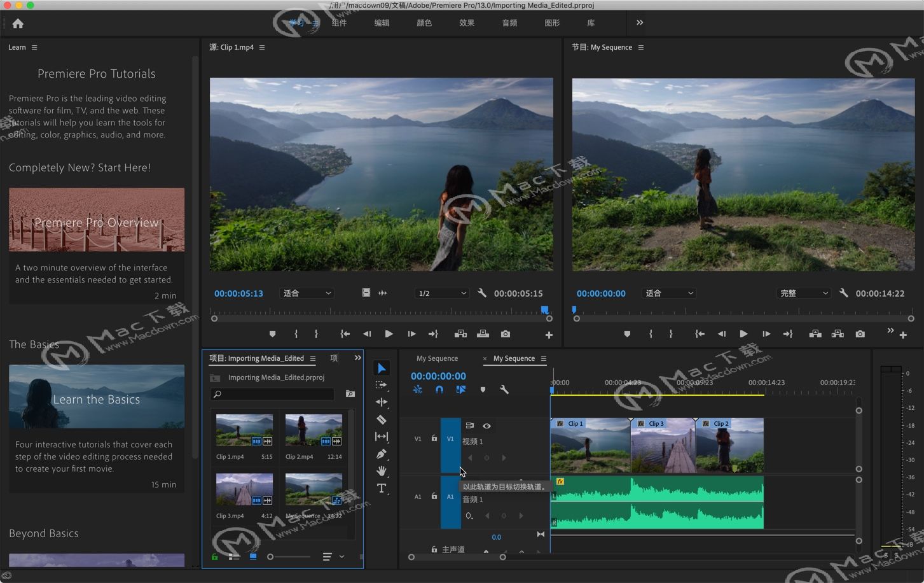Toggle V1 track output eye icon
Image resolution: width=924 pixels, height=583 pixels.
pos(486,426)
